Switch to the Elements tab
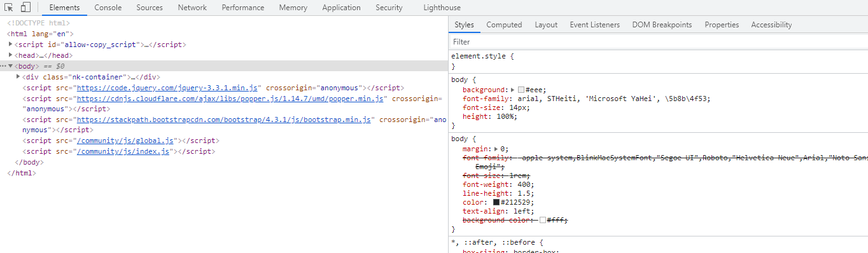868x253 pixels. tap(64, 8)
